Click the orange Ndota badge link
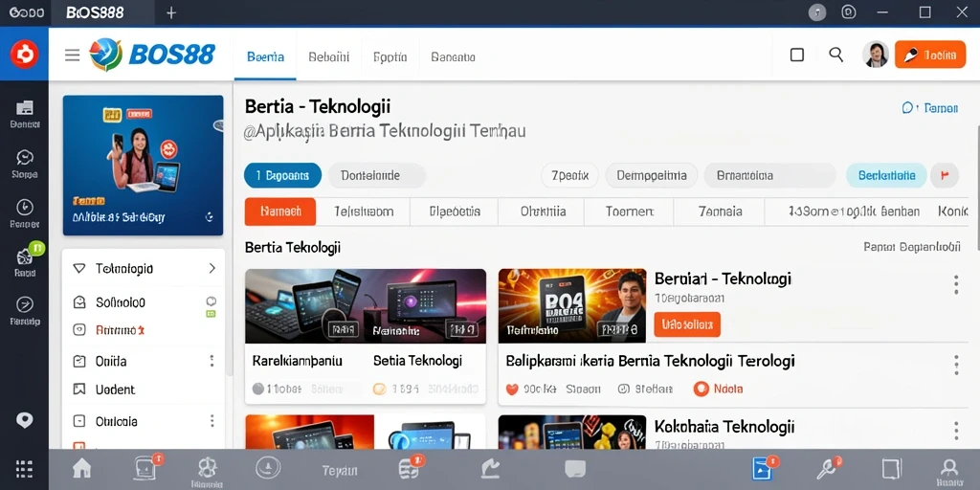Screen dimensions: 980x490 (719, 389)
